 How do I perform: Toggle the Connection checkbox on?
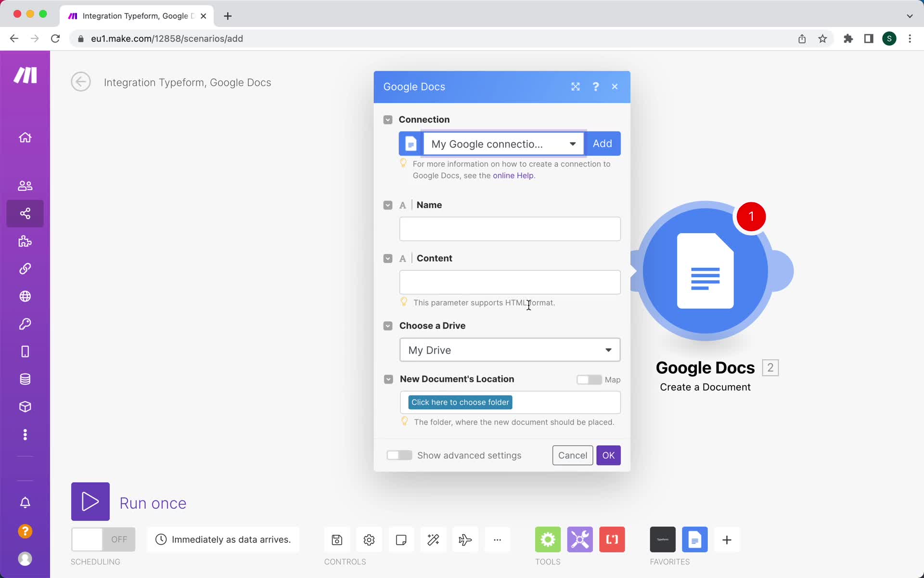pyautogui.click(x=388, y=119)
